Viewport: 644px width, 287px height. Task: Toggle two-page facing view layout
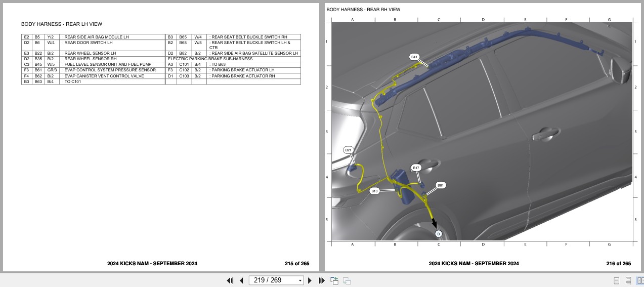click(x=640, y=280)
